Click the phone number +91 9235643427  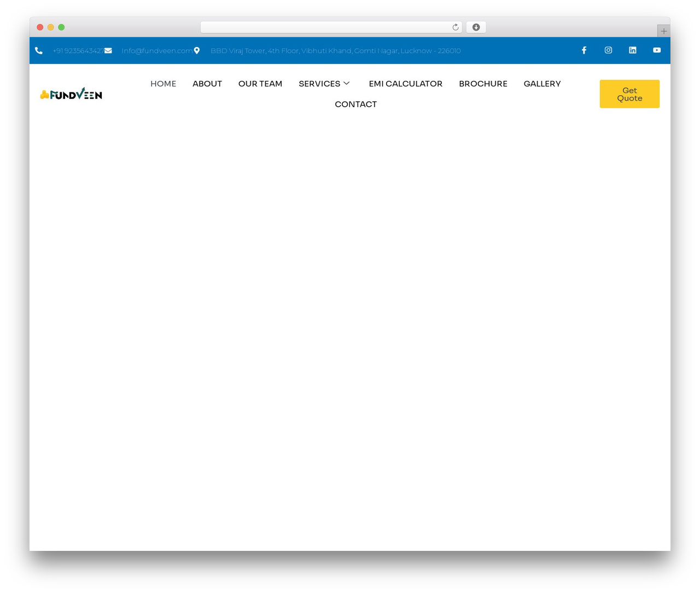78,51
